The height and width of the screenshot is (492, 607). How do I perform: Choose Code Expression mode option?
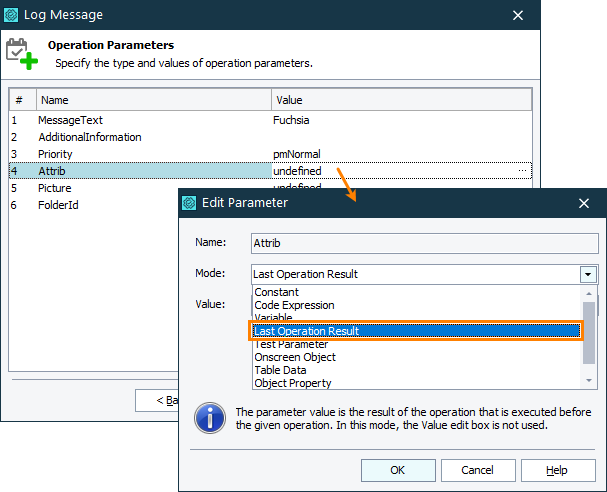pyautogui.click(x=294, y=305)
